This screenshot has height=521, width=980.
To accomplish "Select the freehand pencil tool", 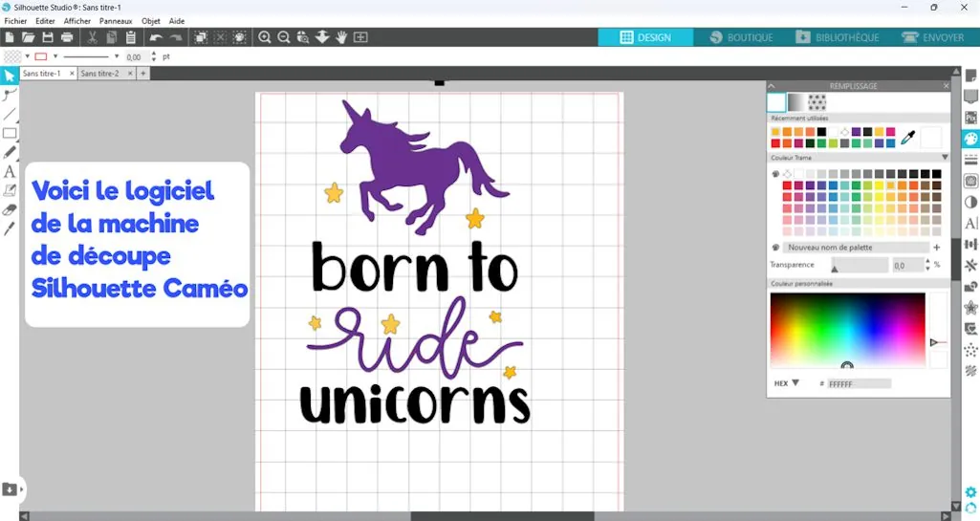I will 10,152.
